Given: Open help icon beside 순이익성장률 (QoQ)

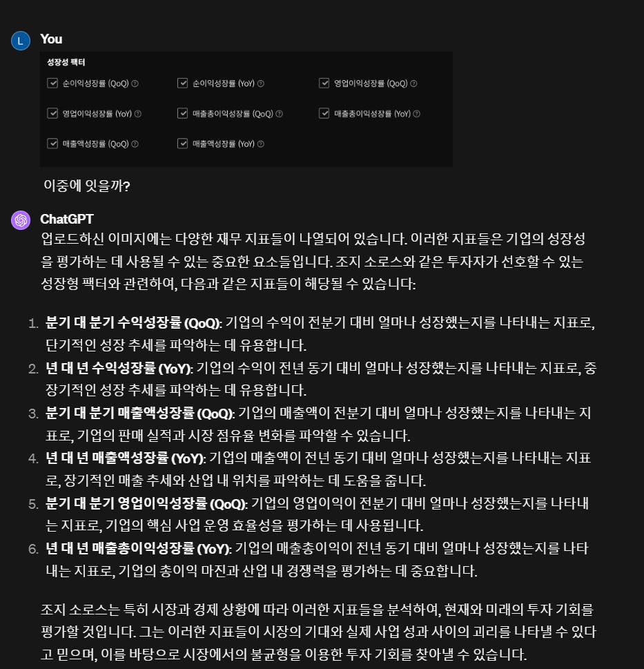Looking at the screenshot, I should (135, 84).
